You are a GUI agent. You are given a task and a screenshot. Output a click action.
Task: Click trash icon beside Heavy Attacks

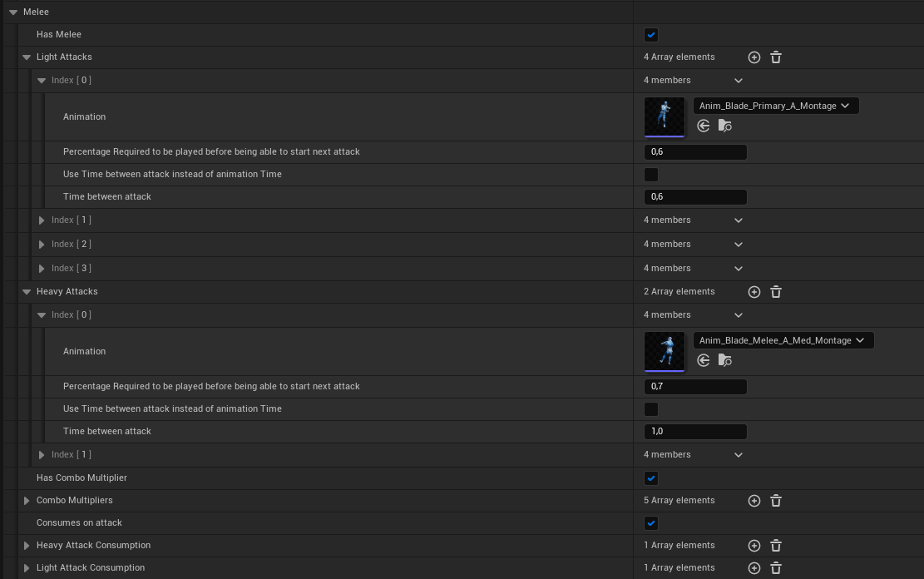(x=776, y=292)
